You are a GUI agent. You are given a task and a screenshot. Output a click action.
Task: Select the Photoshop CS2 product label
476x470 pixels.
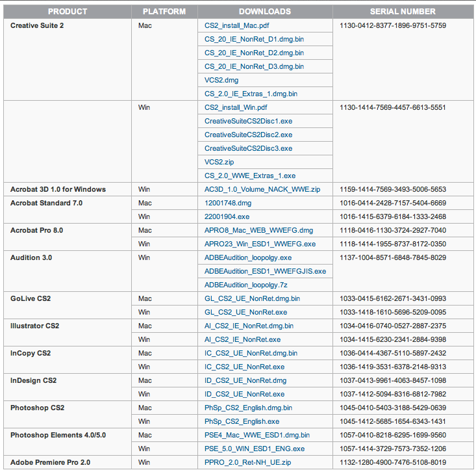(x=37, y=408)
